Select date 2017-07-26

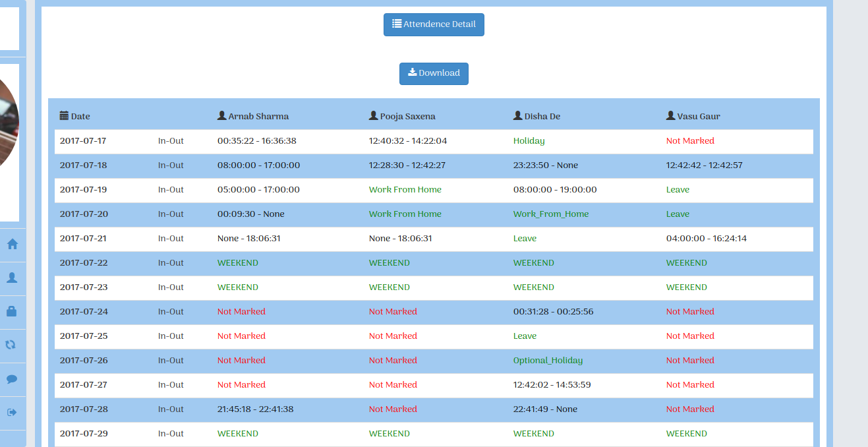(84, 361)
